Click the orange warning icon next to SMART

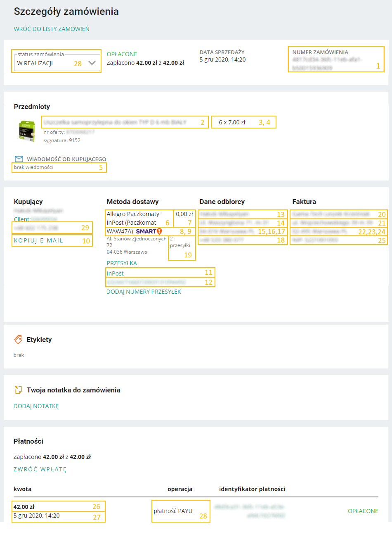pyautogui.click(x=160, y=231)
